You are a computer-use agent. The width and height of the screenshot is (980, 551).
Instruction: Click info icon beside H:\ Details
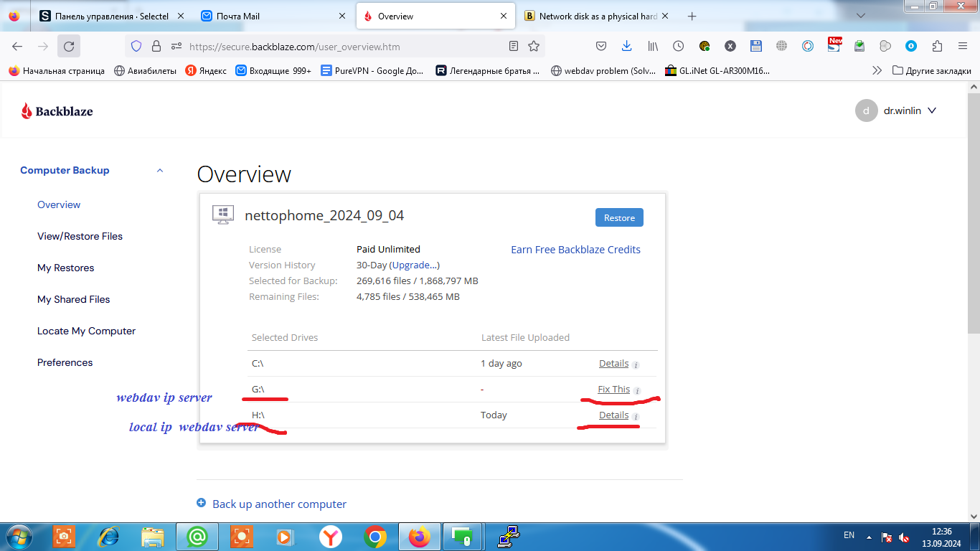(636, 416)
